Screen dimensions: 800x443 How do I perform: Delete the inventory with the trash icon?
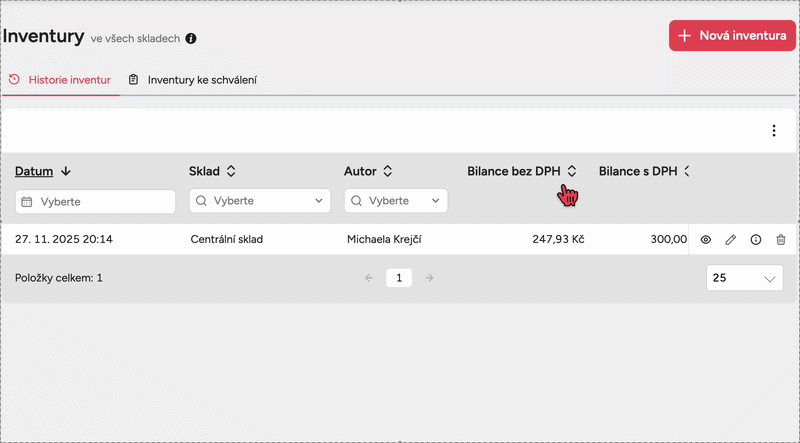[x=781, y=240]
